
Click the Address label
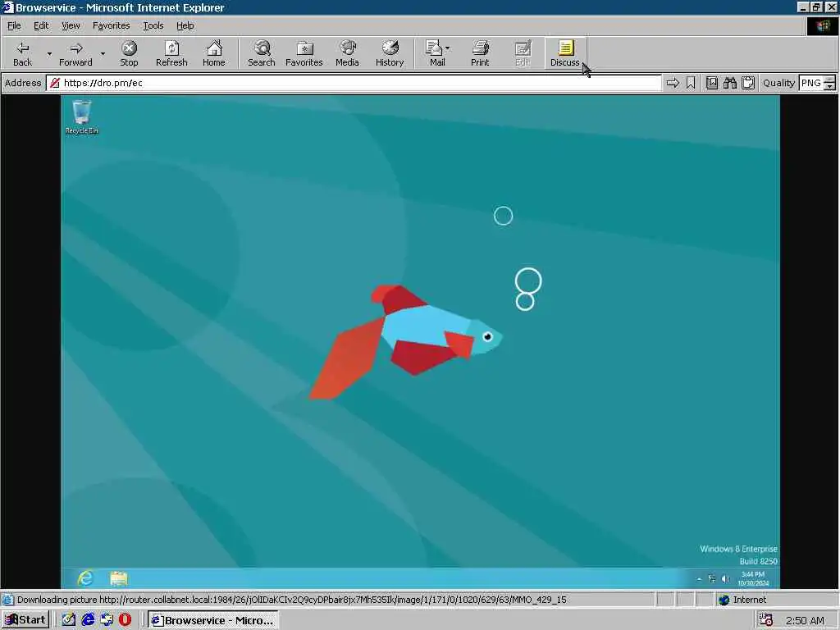pos(23,83)
